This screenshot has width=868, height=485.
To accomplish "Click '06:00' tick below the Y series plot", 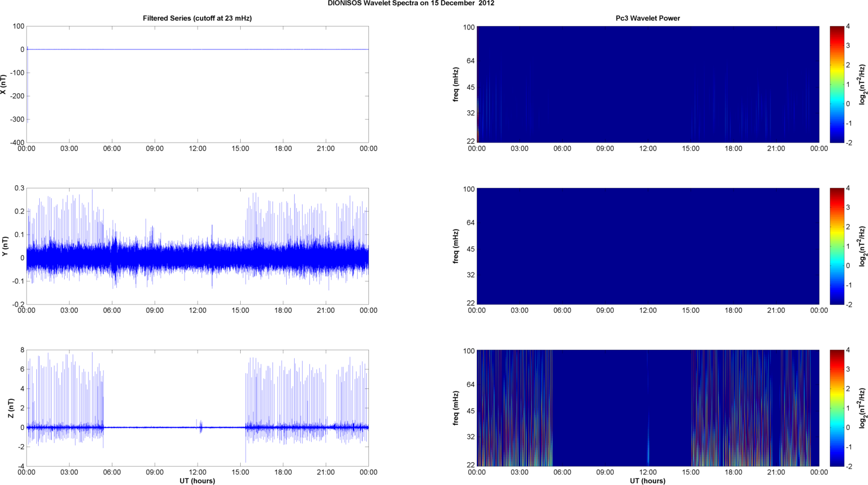I will click(x=112, y=311).
